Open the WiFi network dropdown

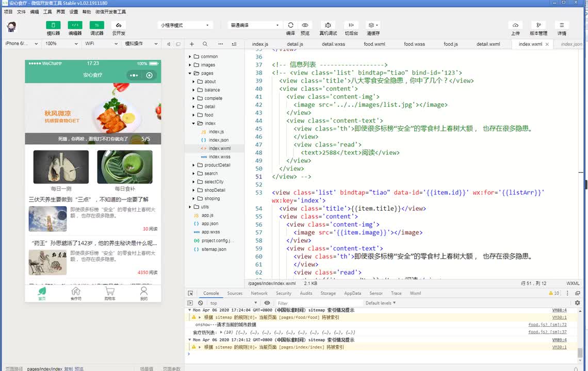click(101, 43)
